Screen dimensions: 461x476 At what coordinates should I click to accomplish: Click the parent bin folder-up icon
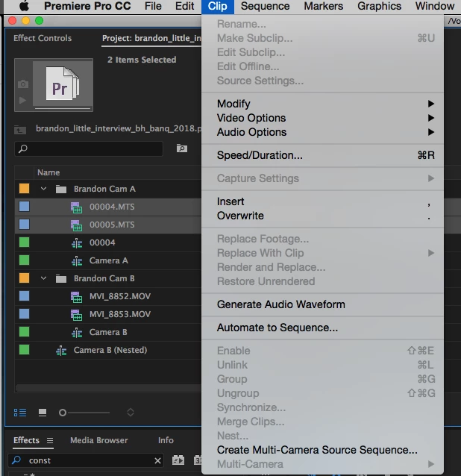point(20,130)
